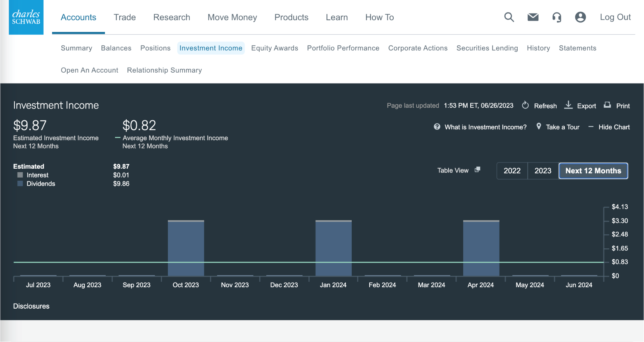Select the 2022 period button

coord(512,171)
